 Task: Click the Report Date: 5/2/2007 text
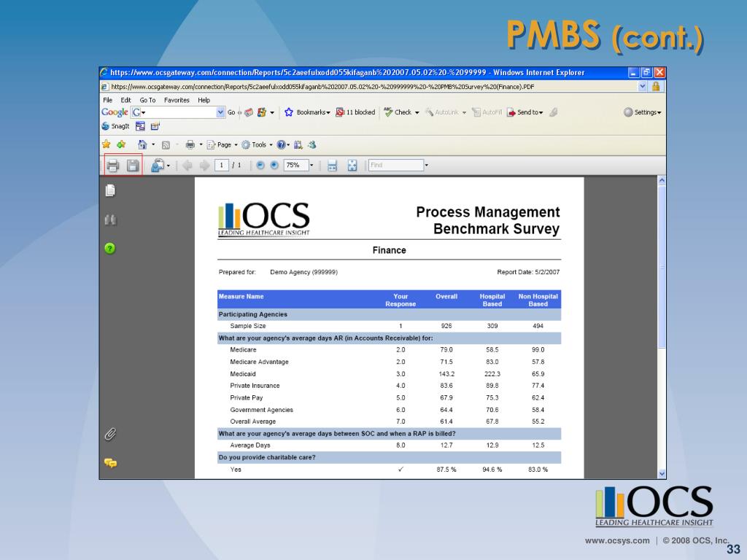(528, 273)
